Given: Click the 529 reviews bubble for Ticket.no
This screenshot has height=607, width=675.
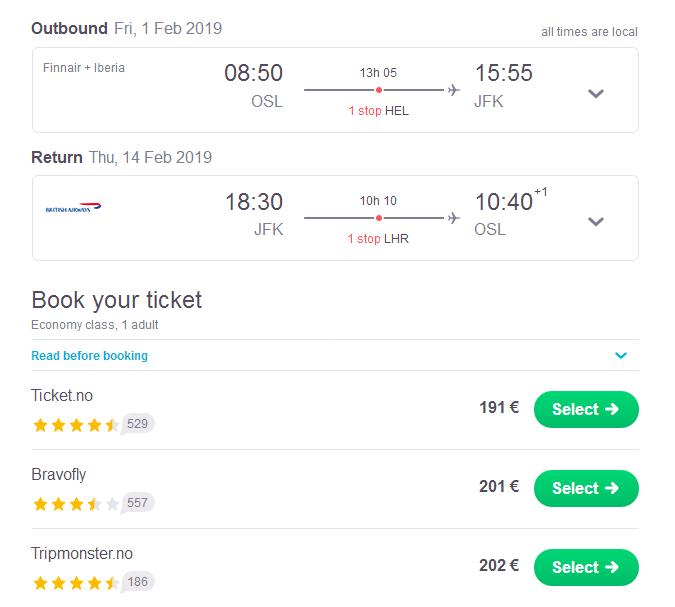Looking at the screenshot, I should (x=137, y=424).
